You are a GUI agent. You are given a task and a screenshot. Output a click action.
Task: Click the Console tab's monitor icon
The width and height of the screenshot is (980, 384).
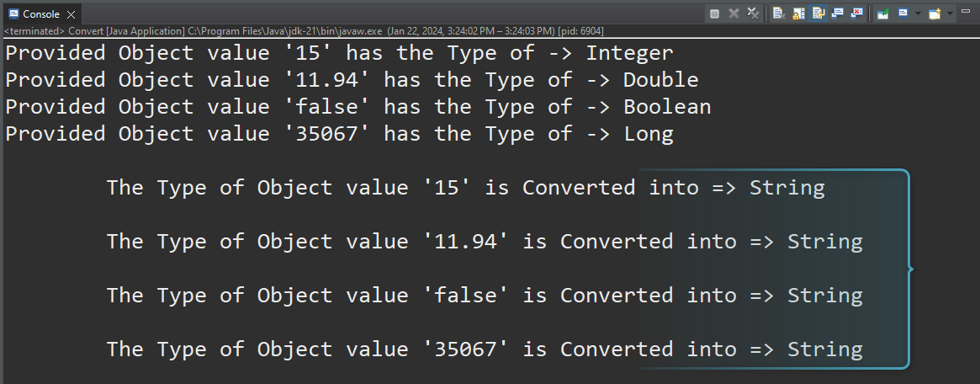[12, 13]
